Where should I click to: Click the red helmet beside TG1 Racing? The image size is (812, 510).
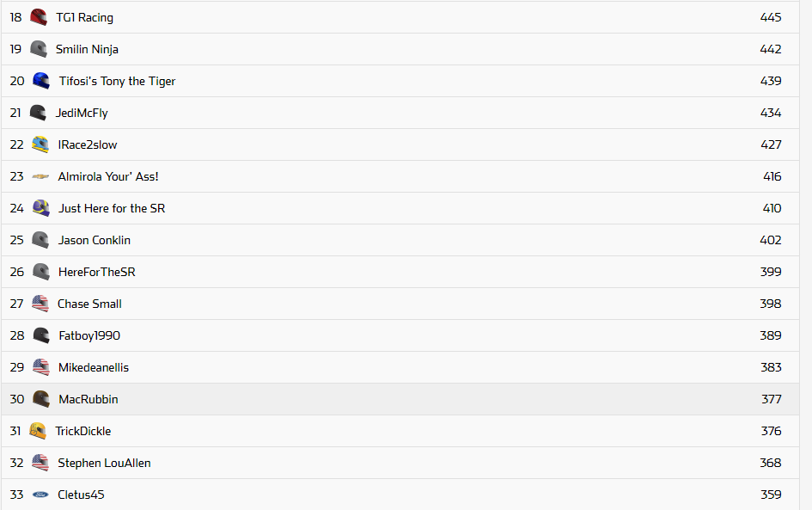pyautogui.click(x=39, y=17)
